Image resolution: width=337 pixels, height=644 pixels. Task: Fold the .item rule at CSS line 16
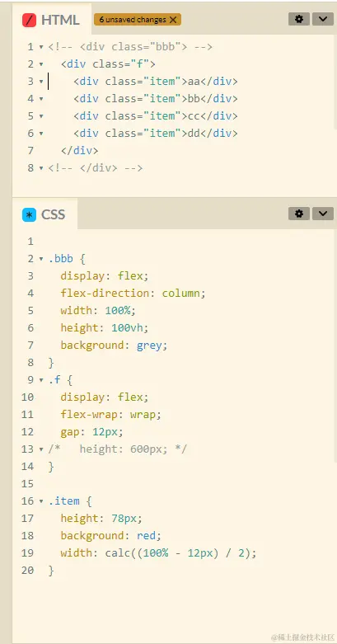tap(41, 501)
